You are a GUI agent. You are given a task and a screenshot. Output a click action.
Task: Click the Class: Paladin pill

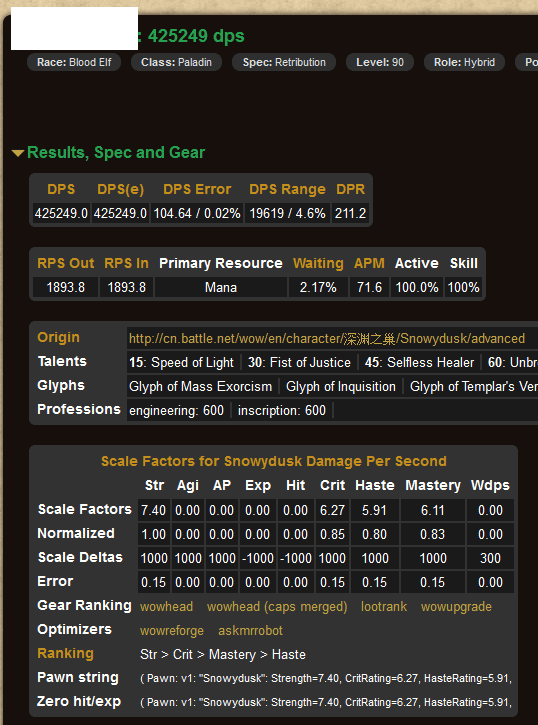coord(176,62)
